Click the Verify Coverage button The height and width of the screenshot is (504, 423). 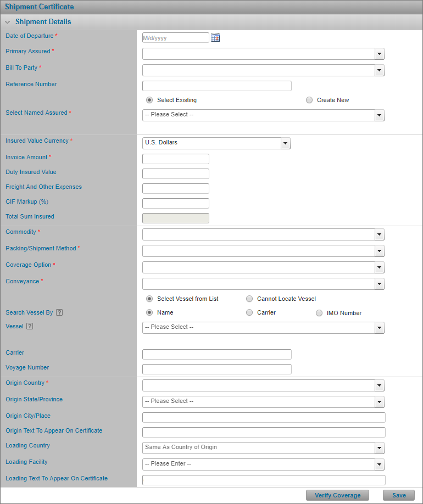tap(337, 495)
